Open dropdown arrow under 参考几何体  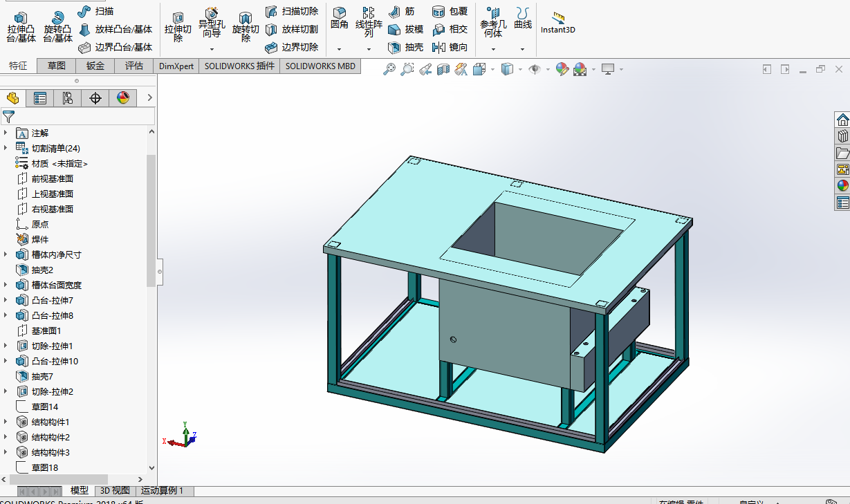(x=493, y=49)
